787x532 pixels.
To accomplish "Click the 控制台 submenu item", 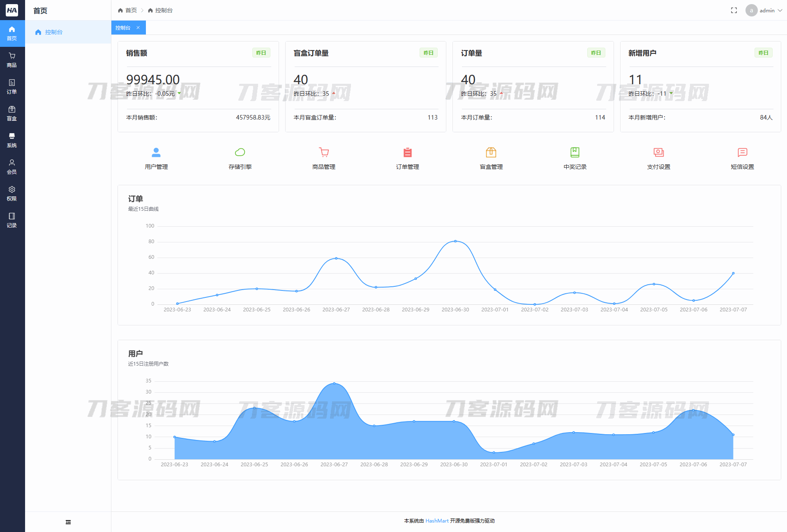I will pyautogui.click(x=53, y=32).
